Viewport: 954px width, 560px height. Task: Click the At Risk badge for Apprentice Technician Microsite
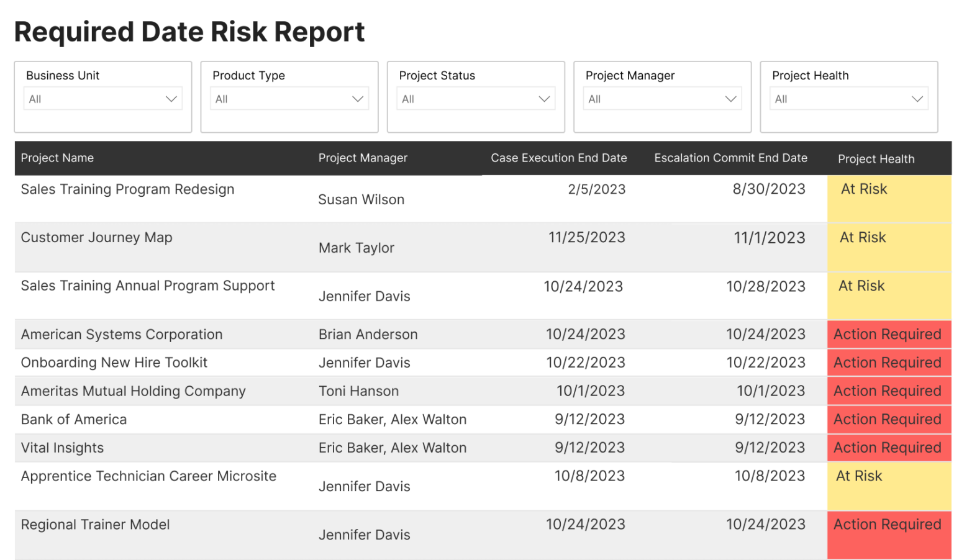[859, 476]
